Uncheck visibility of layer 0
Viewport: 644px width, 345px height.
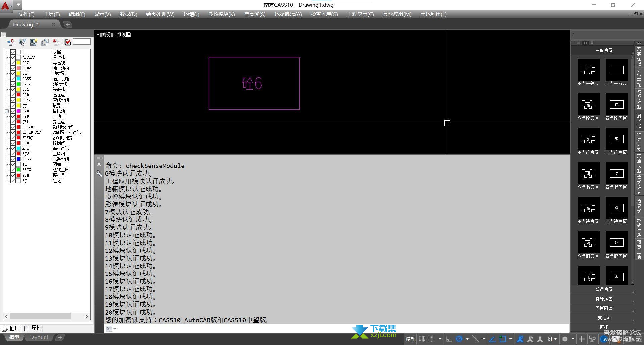[13, 52]
